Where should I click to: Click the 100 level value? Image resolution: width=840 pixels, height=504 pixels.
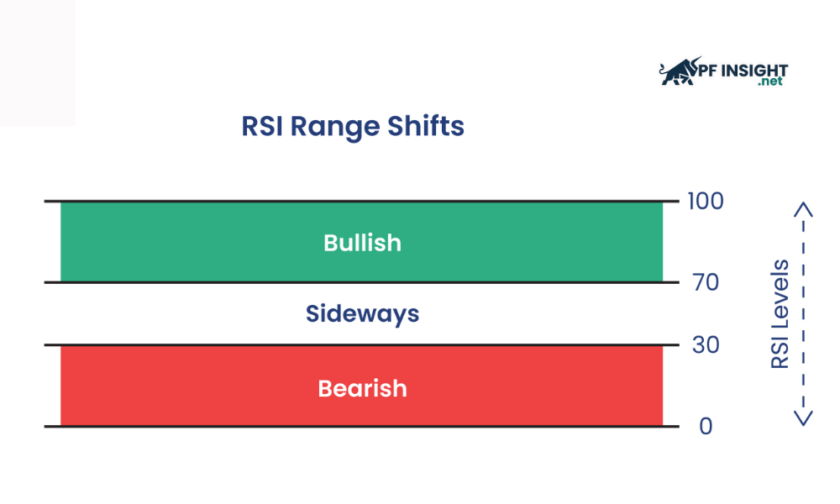point(705,202)
